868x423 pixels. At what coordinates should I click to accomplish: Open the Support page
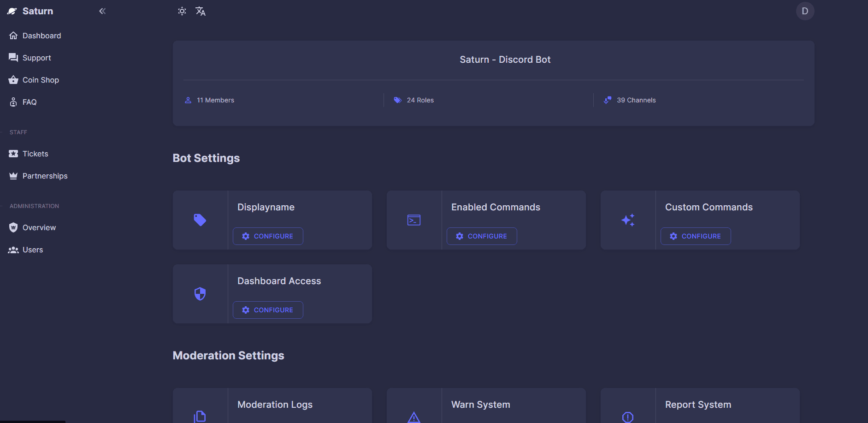[36, 58]
